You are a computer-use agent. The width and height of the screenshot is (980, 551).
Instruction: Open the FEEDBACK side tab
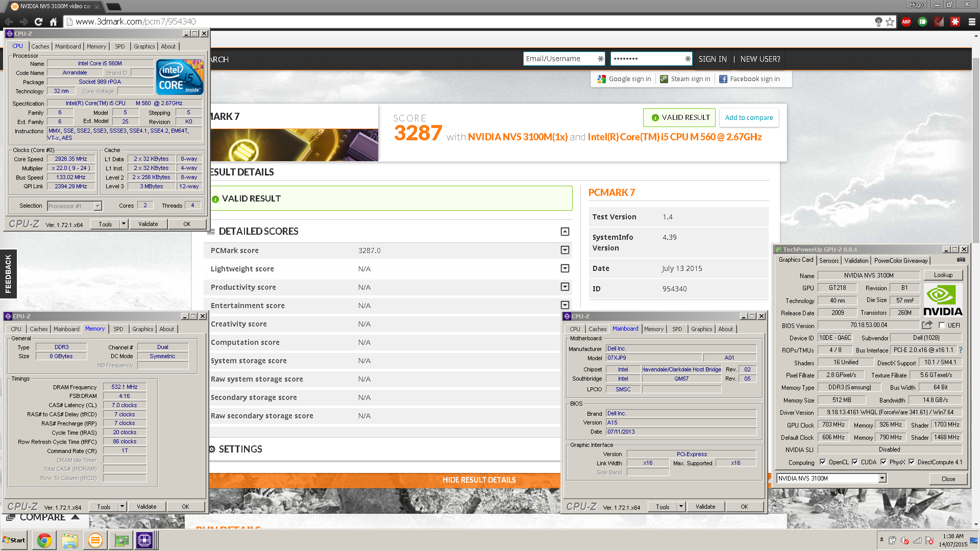coord(8,274)
